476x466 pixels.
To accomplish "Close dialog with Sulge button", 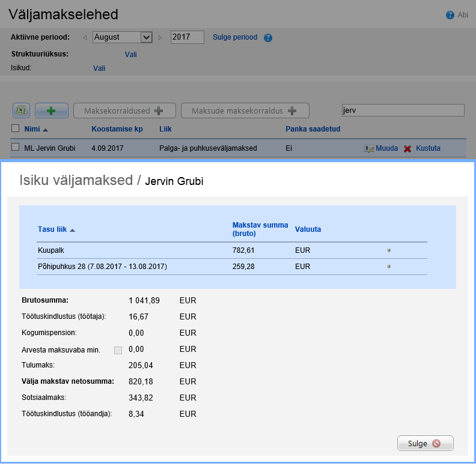I will 425,444.
